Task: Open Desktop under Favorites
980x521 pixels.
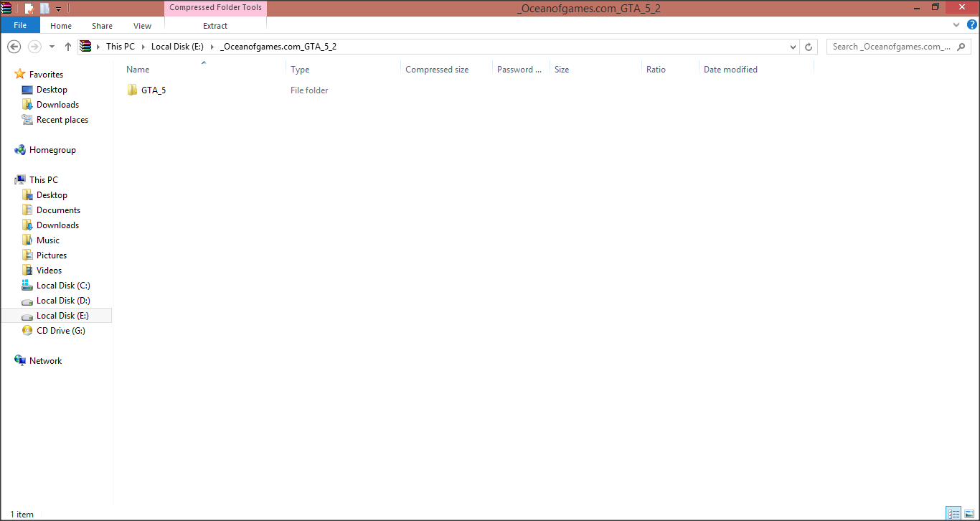Action: tap(52, 90)
